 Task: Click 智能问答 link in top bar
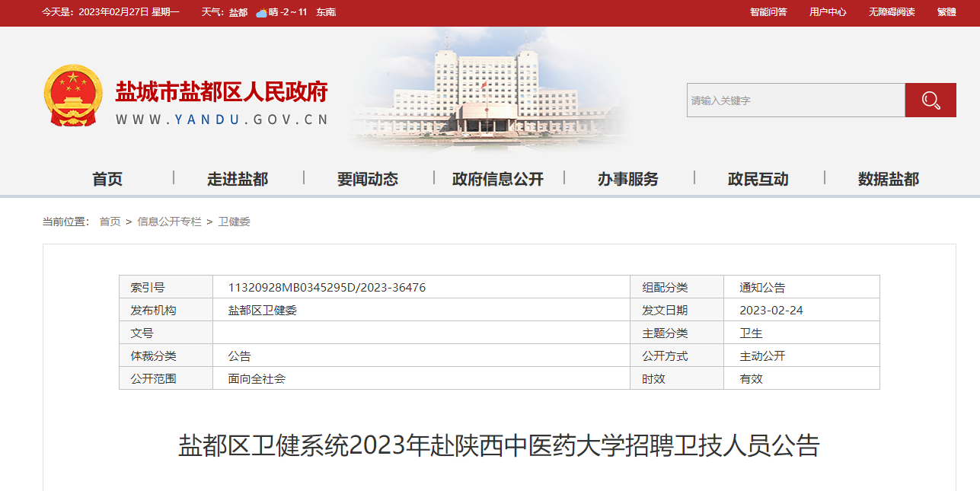(768, 12)
